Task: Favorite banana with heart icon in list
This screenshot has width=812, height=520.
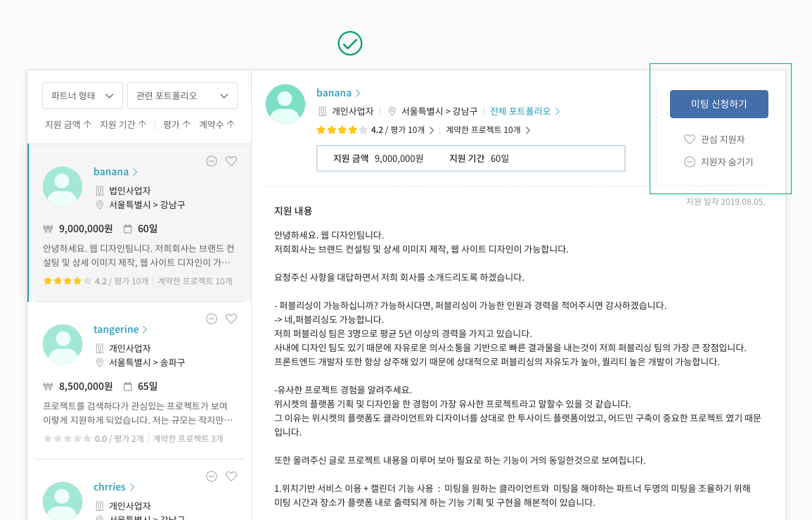Action: 231,161
